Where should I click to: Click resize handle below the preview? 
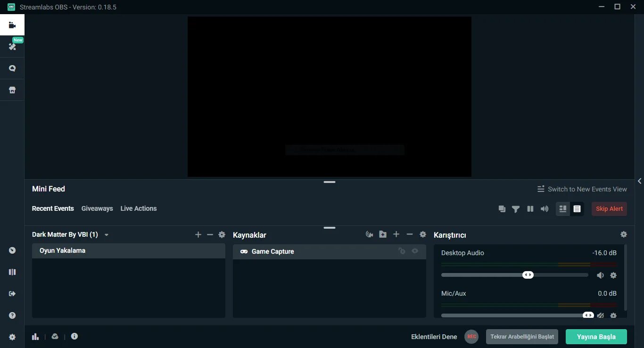tap(330, 182)
